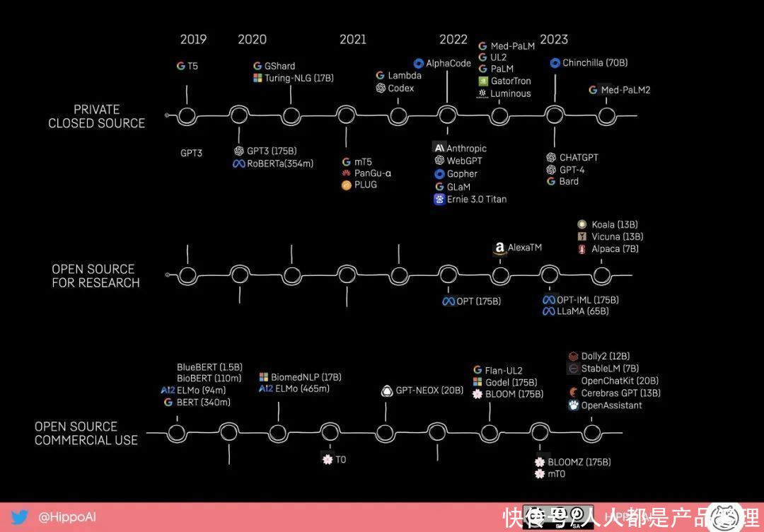Select the OpenAI logo next to Codex
Viewport: 764px width, 532px height.
[x=381, y=88]
